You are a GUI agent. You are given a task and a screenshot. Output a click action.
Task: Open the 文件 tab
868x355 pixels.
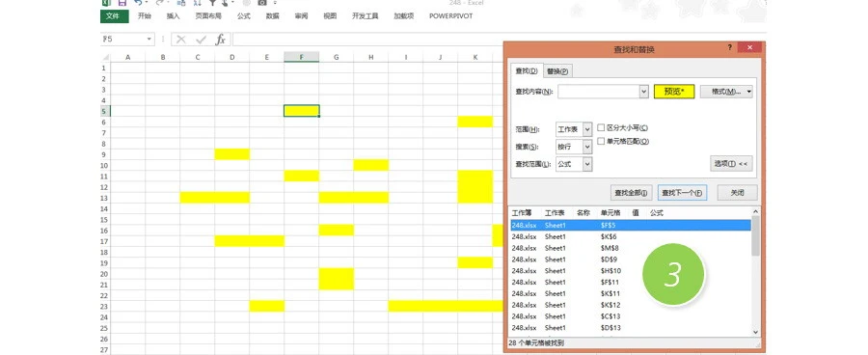(114, 16)
